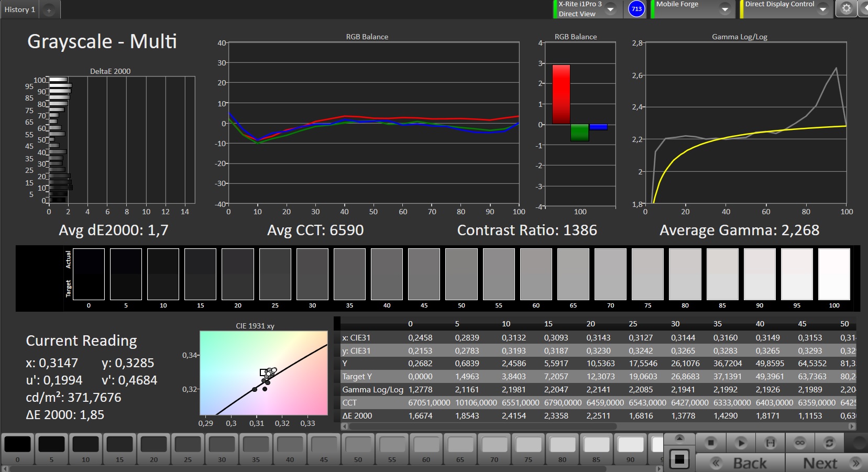Image resolution: width=868 pixels, height=472 pixels.
Task: Expand the Mobile Forge source dropdown
Action: 725,9
